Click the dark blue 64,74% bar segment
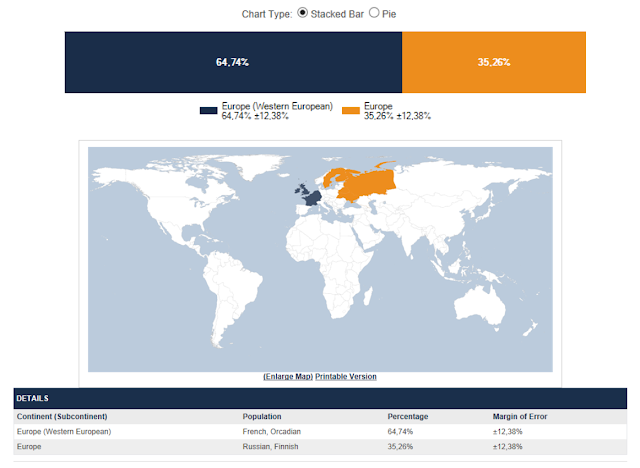This screenshot has height=468, width=640. [233, 62]
